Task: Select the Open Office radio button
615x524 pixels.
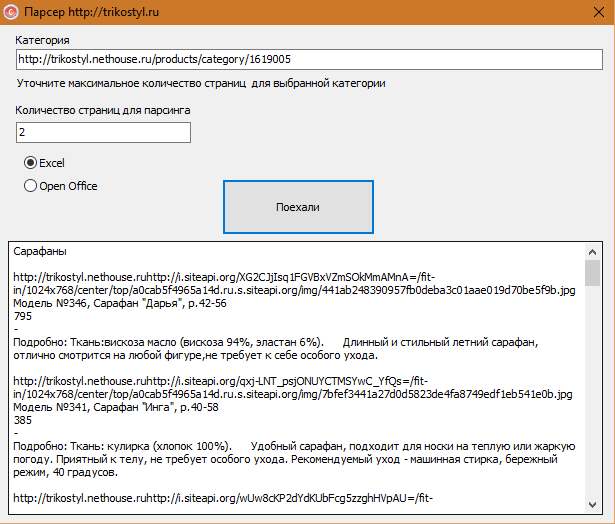Action: coord(31,186)
